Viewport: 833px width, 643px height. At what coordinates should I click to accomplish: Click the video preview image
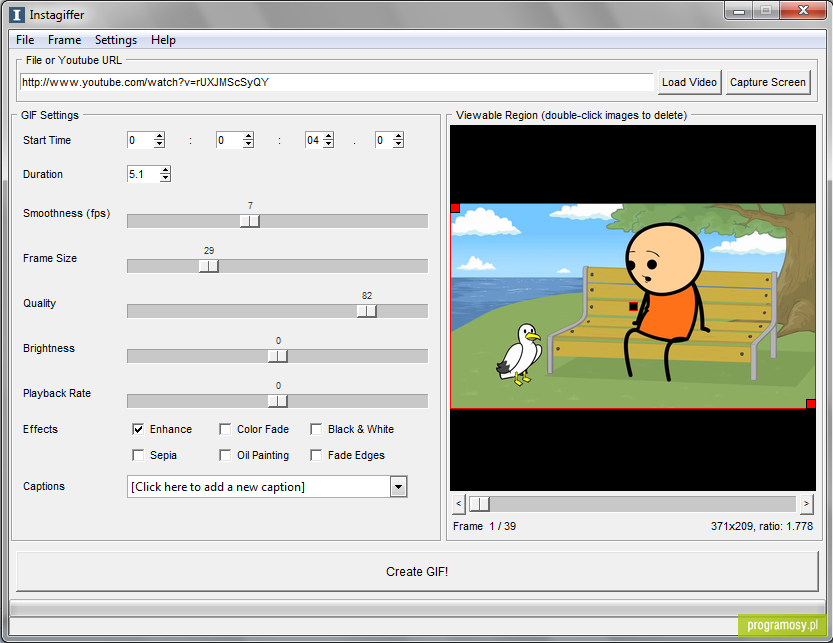pos(633,306)
